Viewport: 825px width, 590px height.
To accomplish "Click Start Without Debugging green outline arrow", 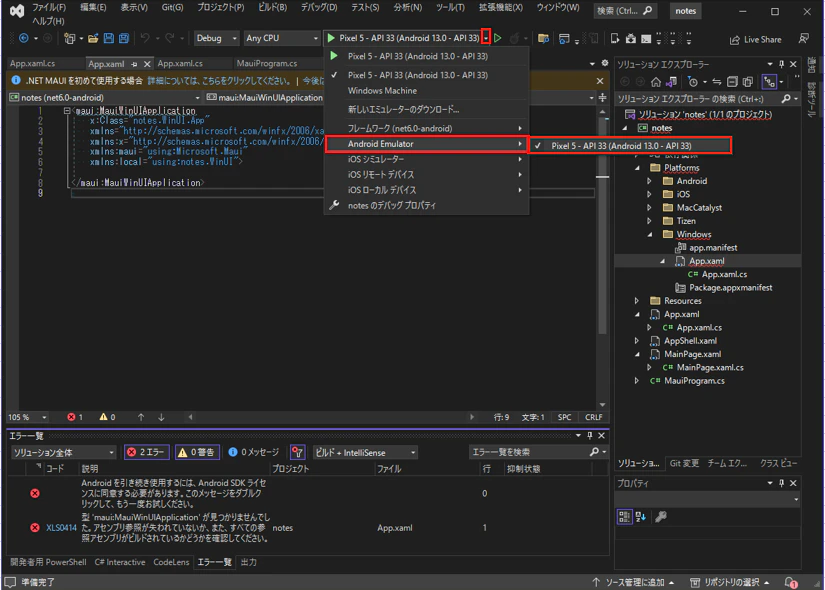I will [498, 38].
